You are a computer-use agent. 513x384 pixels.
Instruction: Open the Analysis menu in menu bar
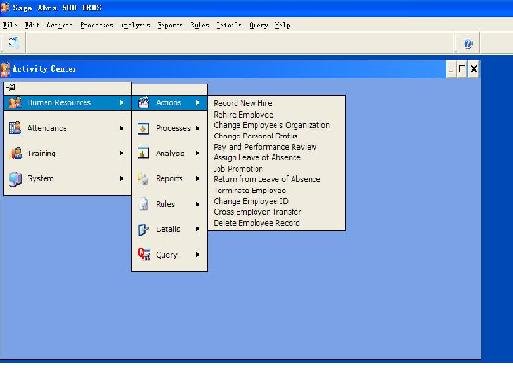point(135,25)
